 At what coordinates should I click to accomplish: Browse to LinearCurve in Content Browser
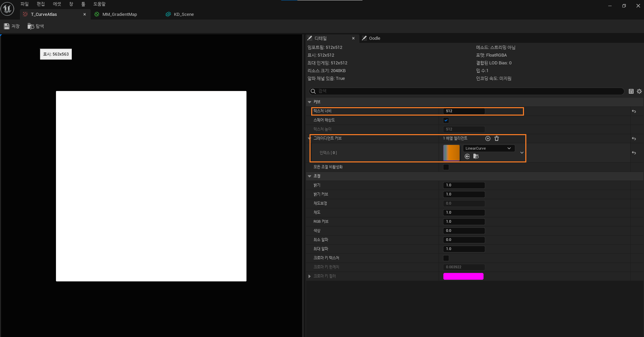(476, 156)
